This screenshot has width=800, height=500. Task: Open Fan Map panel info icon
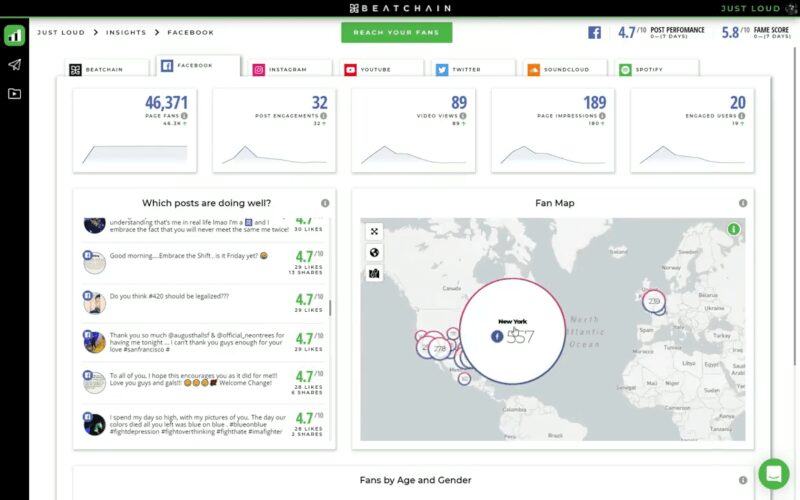[743, 203]
